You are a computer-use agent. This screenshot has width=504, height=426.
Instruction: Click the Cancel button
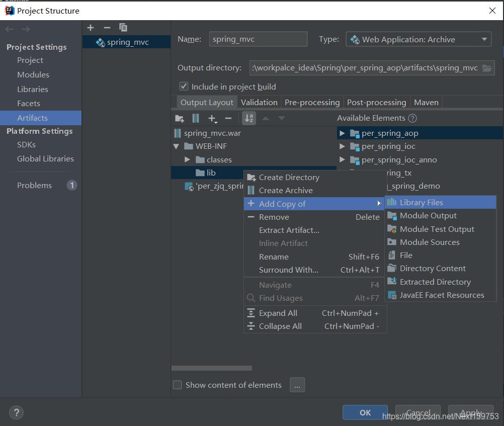pyautogui.click(x=418, y=412)
